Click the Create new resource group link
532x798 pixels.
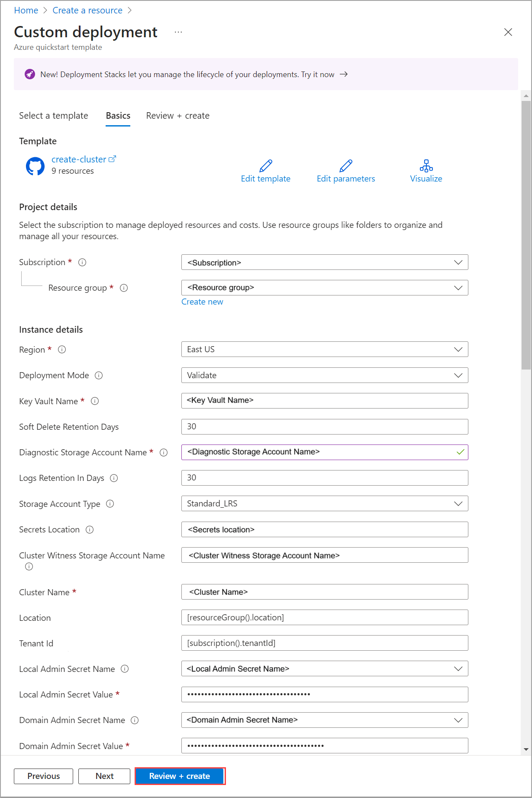point(202,302)
